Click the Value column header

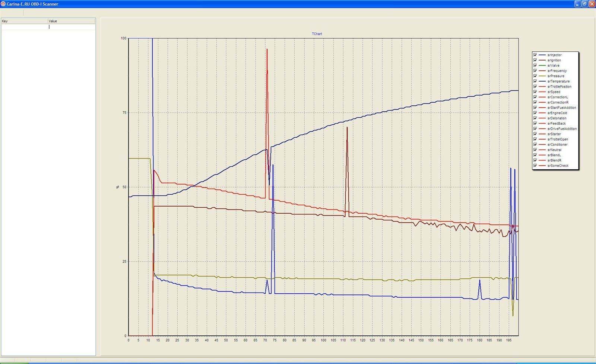71,21
